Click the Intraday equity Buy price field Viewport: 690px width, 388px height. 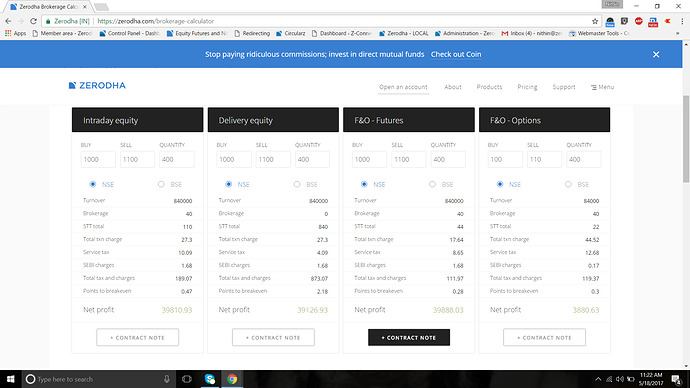98,159
